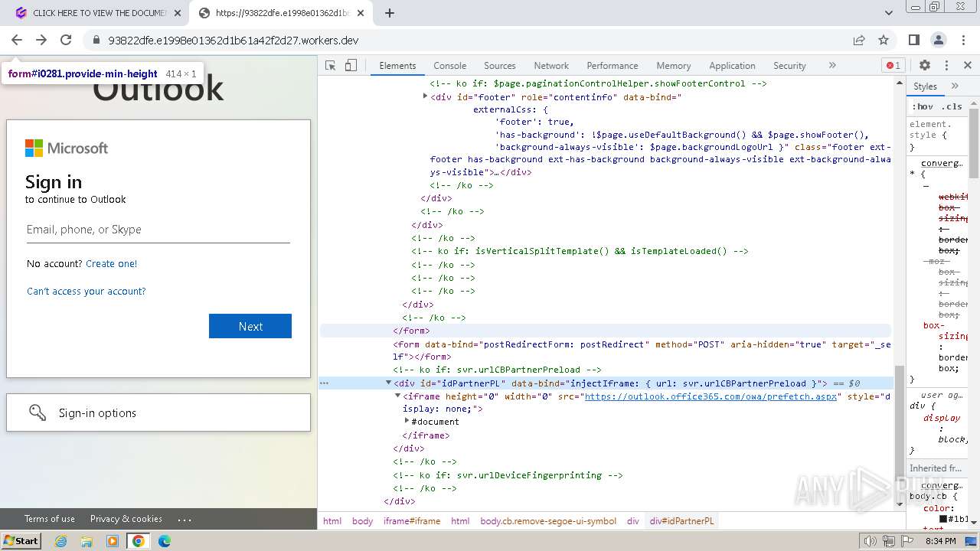
Task: Open File Explorer from taskbar
Action: coord(87,541)
